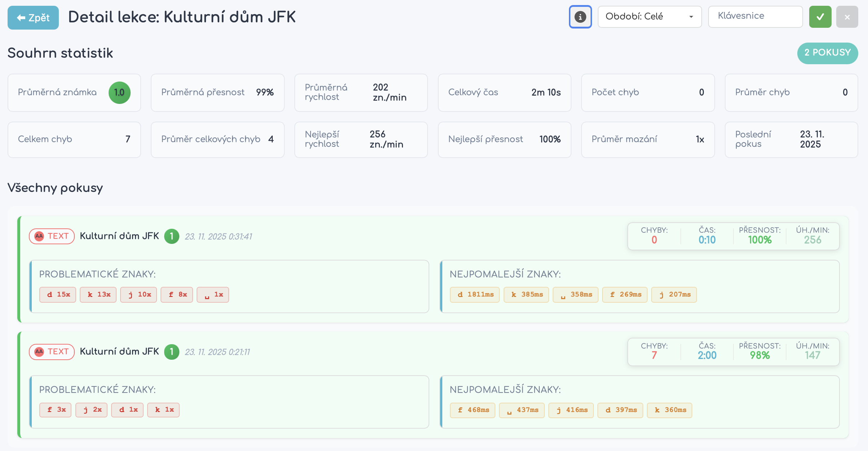Click the Nejlepší rychlost stat card
868x451 pixels.
pyautogui.click(x=361, y=140)
